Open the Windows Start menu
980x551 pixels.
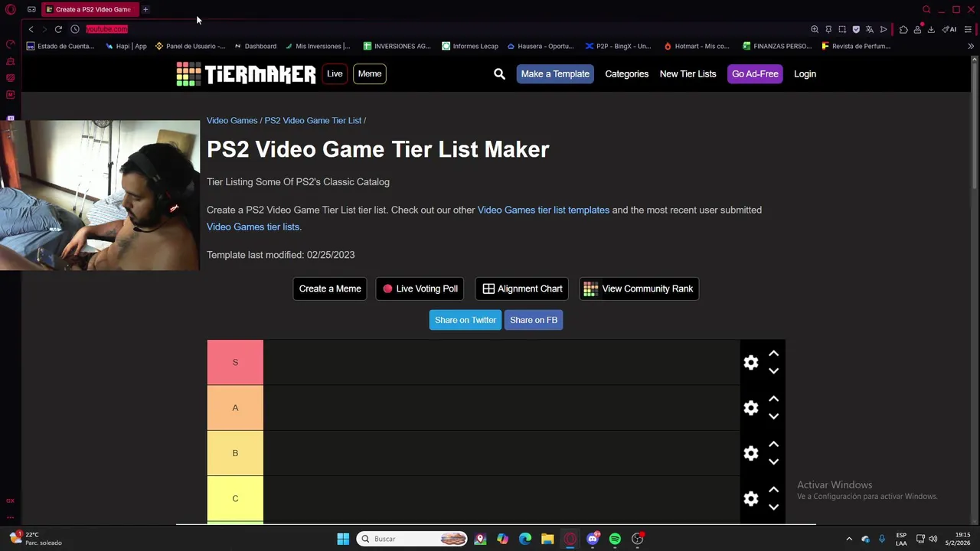[343, 539]
